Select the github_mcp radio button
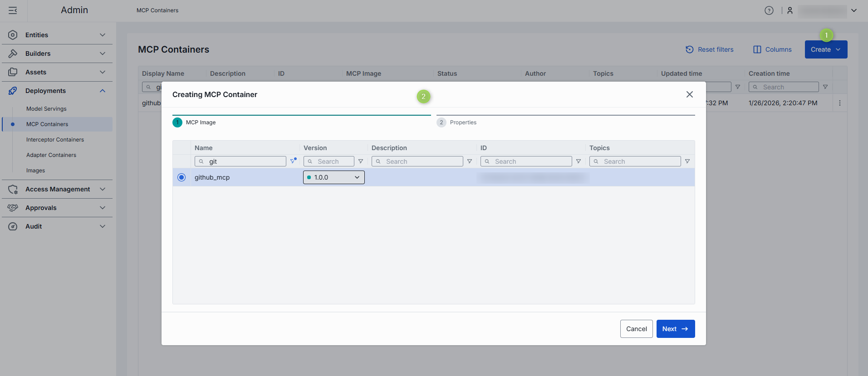The height and width of the screenshot is (376, 868). (x=181, y=177)
